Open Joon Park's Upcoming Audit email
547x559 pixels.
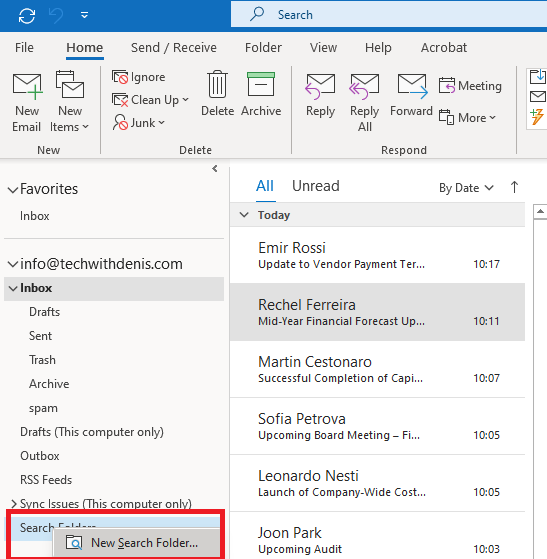pos(377,536)
